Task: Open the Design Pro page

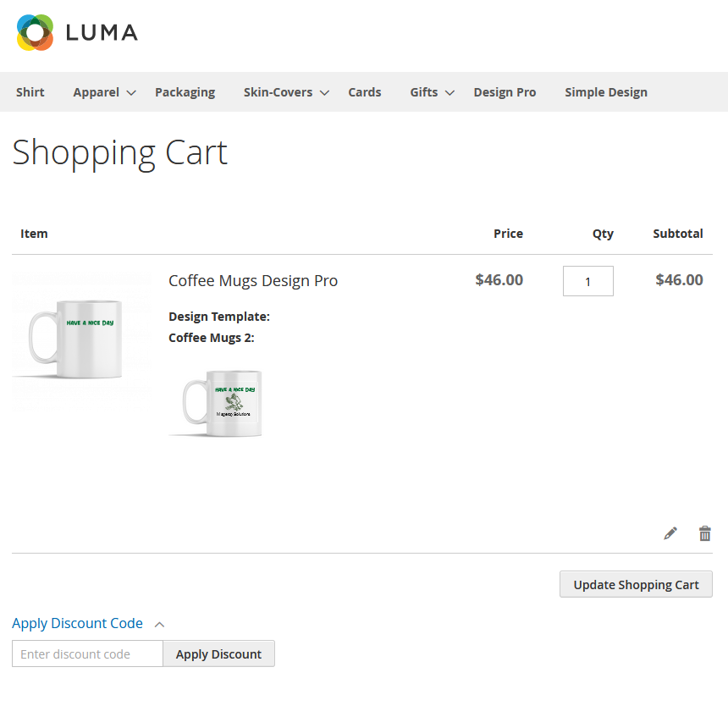Action: (505, 92)
